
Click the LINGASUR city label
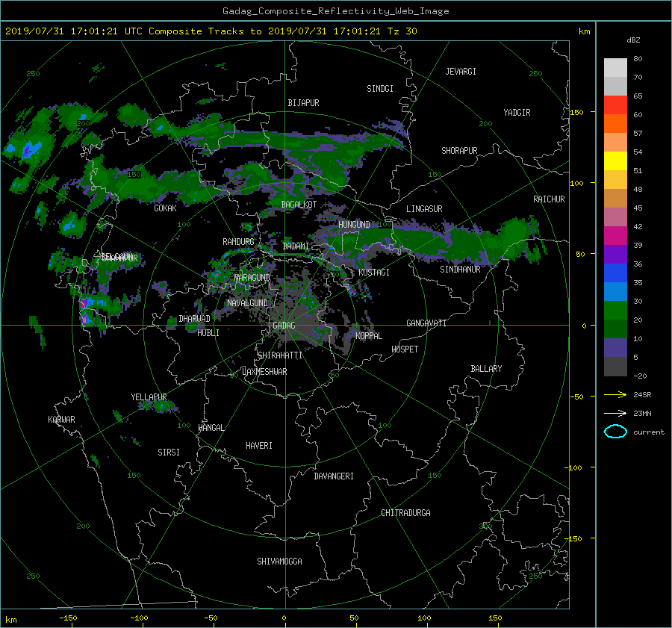(424, 209)
